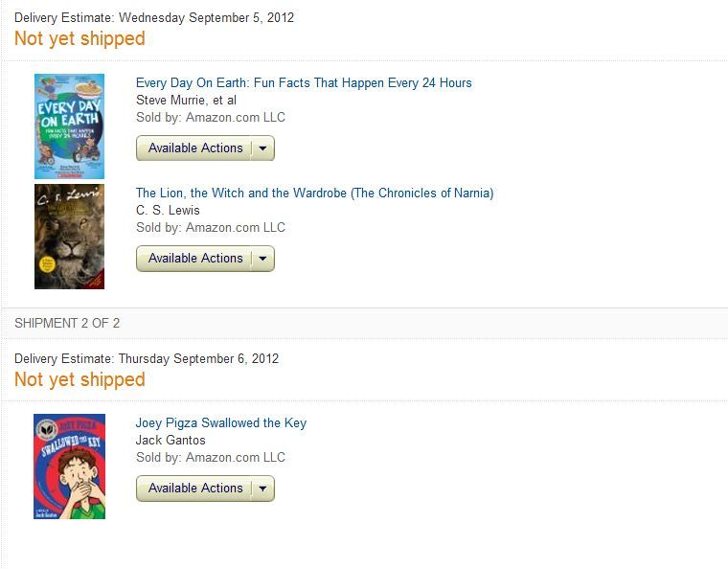Click Available Actions label for Joey Pigza book
Image resolution: width=728 pixels, height=569 pixels.
194,489
